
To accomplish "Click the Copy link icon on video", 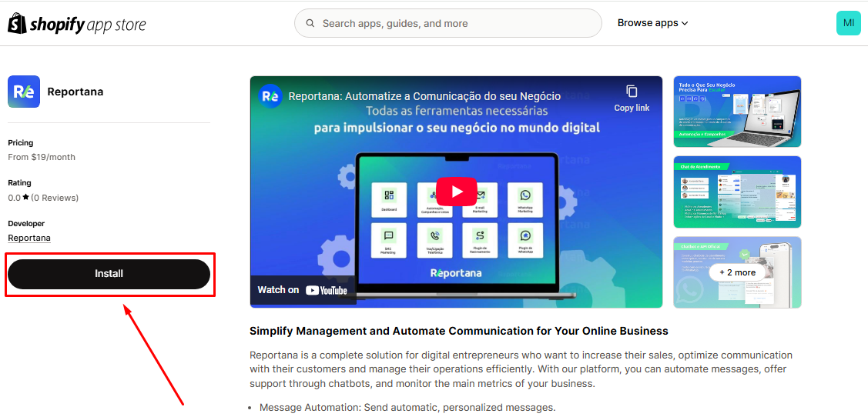I will click(x=632, y=92).
